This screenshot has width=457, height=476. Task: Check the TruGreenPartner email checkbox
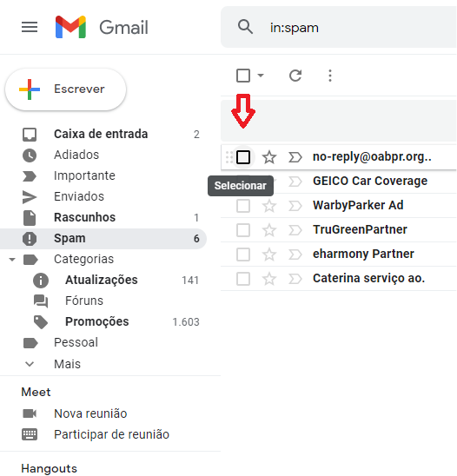pos(243,230)
